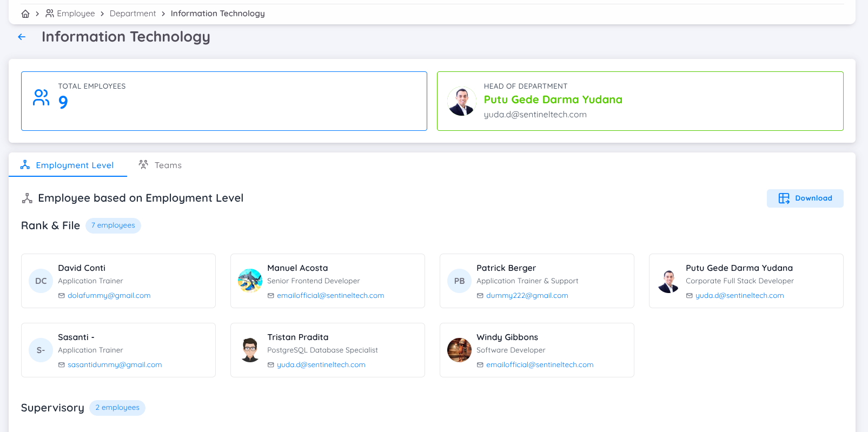Image resolution: width=868 pixels, height=432 pixels.
Task: Click the Employee breadcrumb people icon
Action: click(50, 14)
